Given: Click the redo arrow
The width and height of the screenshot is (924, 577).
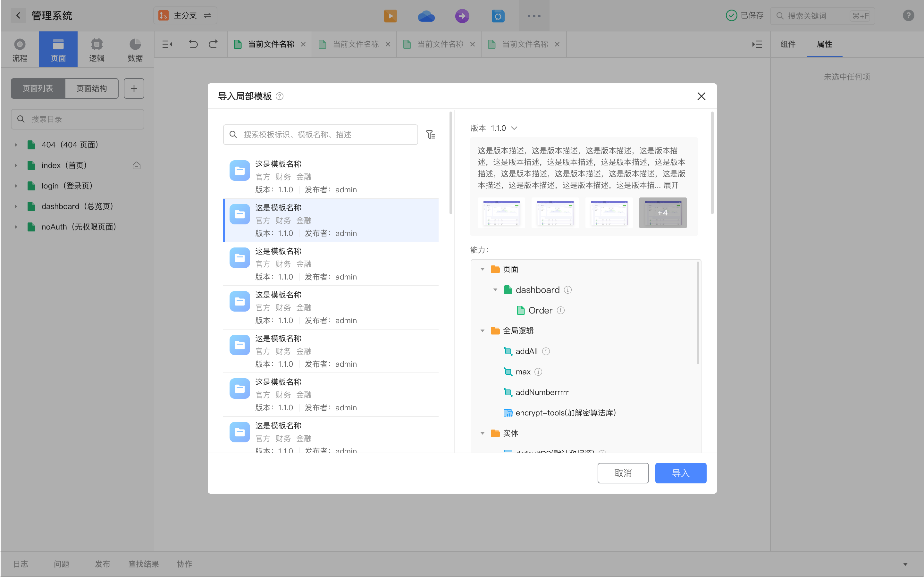Looking at the screenshot, I should point(213,44).
